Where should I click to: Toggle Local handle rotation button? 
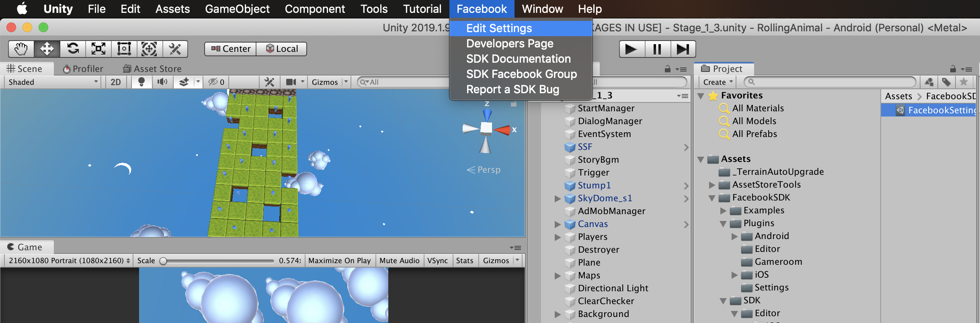point(282,49)
